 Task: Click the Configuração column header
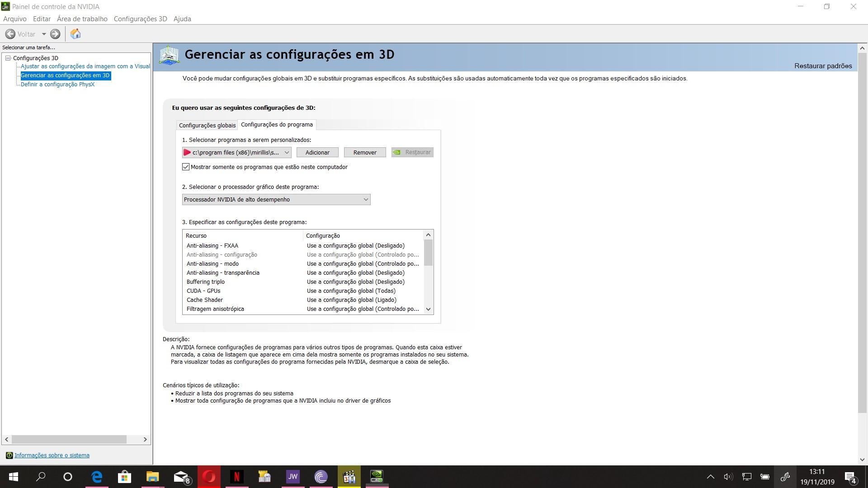coord(363,235)
